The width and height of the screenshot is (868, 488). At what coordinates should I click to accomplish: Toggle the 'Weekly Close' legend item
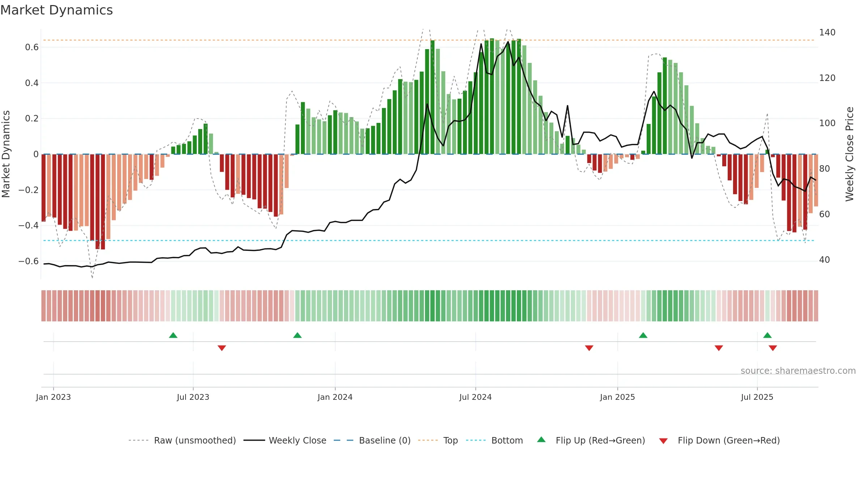click(x=285, y=440)
